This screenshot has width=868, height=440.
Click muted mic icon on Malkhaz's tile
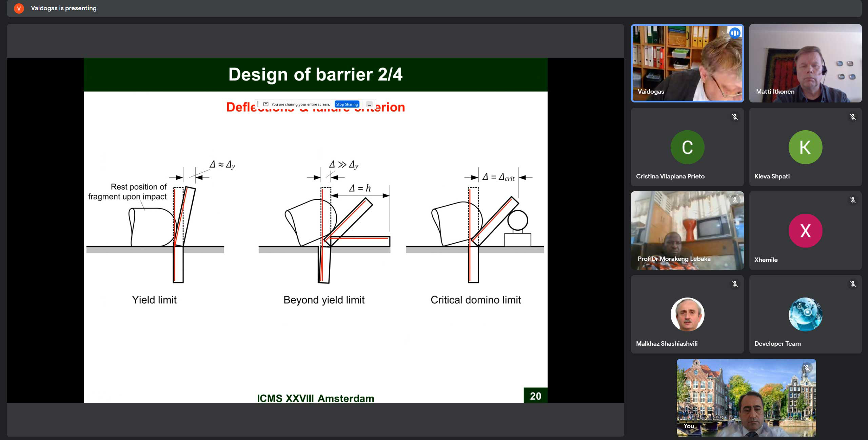pos(734,284)
